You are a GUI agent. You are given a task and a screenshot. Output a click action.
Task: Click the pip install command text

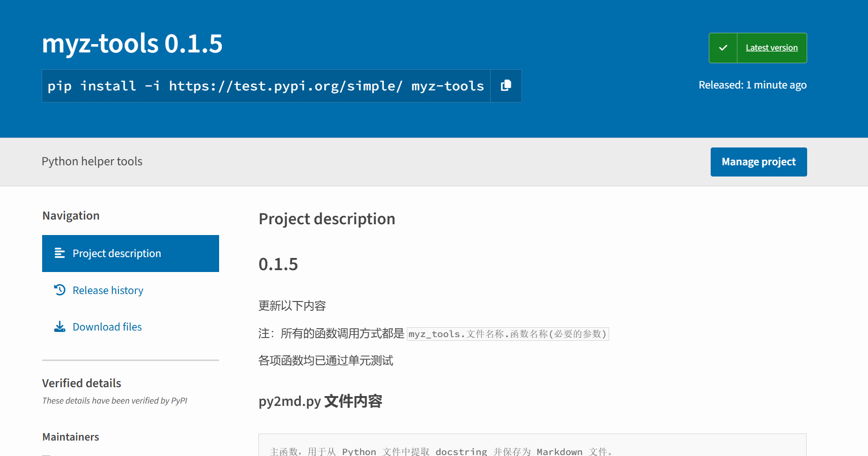click(x=266, y=86)
